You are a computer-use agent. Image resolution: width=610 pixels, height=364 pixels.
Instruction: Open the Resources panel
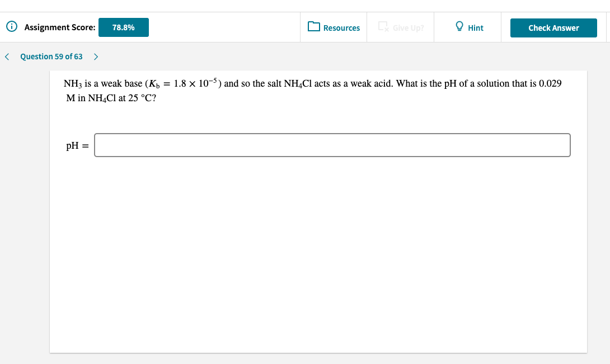[x=334, y=27]
